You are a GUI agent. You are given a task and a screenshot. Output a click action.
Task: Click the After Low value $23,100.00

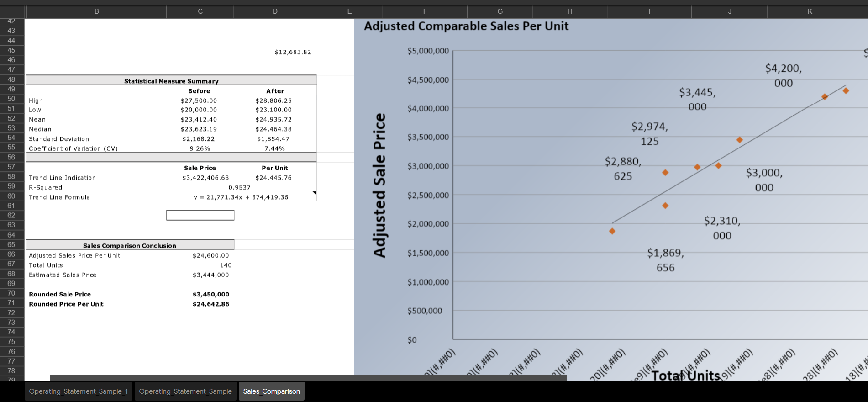pos(274,110)
